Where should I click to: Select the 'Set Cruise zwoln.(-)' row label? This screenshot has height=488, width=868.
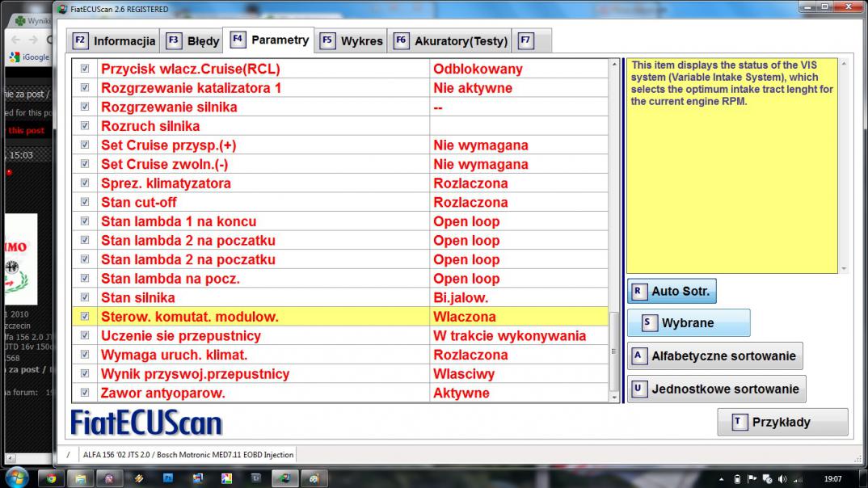(164, 164)
